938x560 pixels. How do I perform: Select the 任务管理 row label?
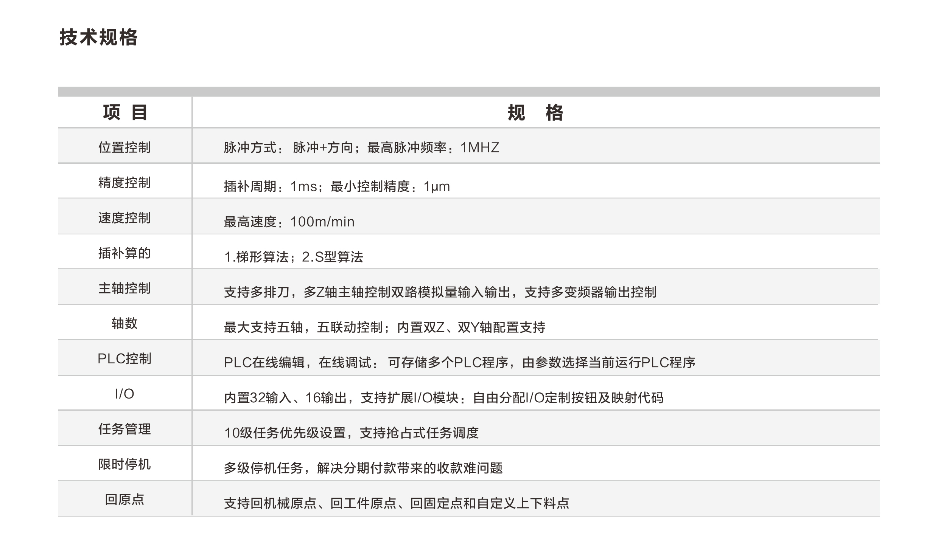coord(124,429)
